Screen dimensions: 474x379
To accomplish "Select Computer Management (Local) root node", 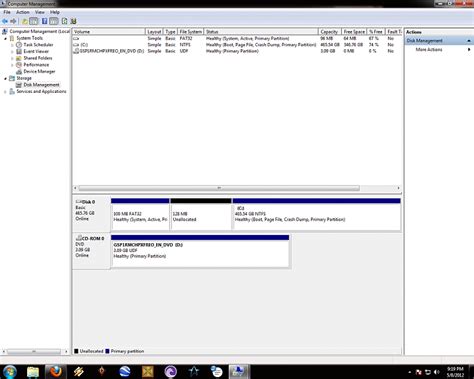I will pos(39,31).
